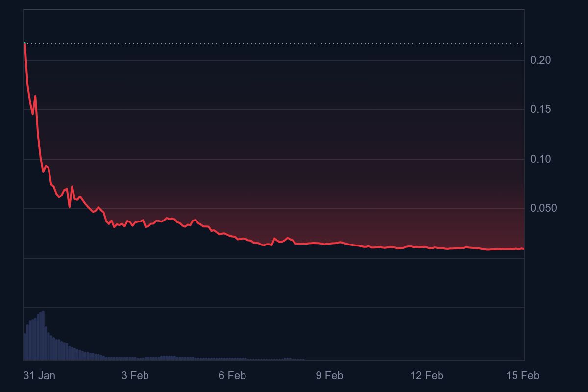Select the 12 Feb date label

(x=426, y=376)
